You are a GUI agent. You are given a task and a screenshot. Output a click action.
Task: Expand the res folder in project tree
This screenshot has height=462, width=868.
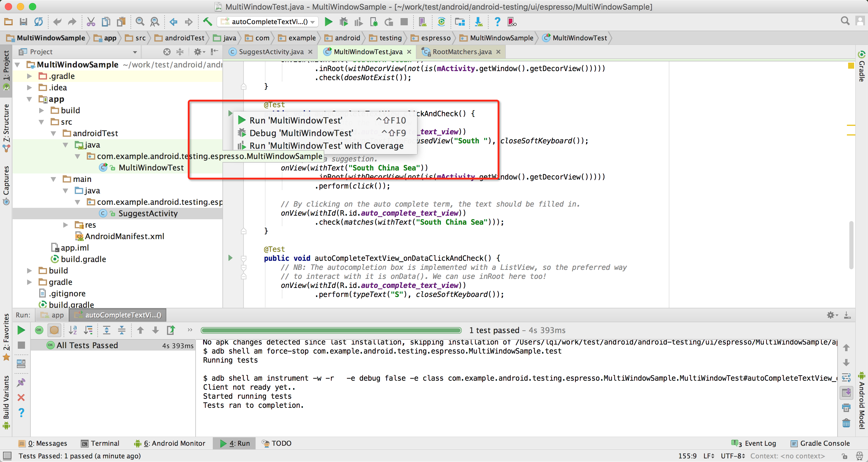point(65,225)
